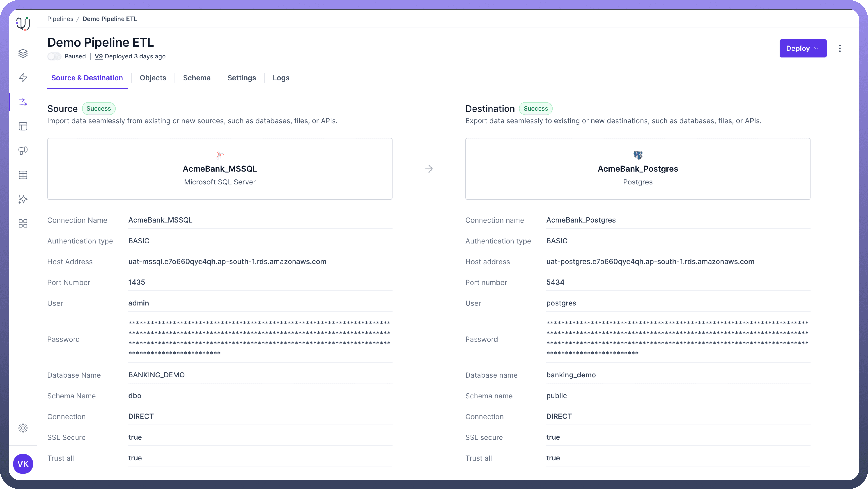Click the app logo at top left
The image size is (868, 489).
(23, 24)
